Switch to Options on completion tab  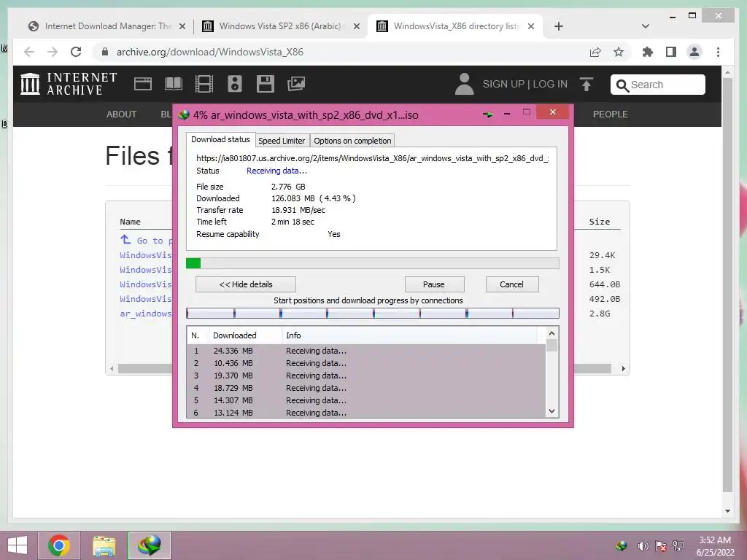pyautogui.click(x=352, y=141)
